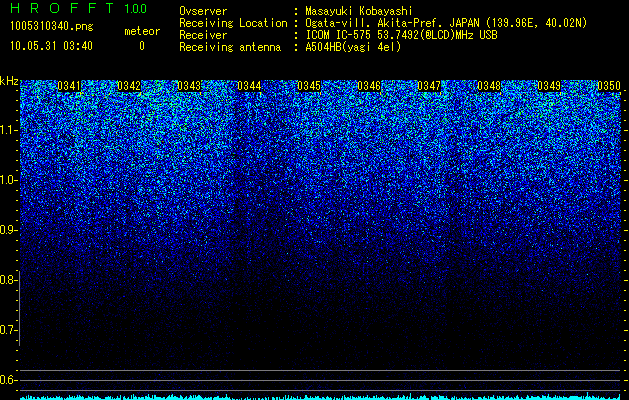Click the 0.7 frequency axis label

(8, 330)
